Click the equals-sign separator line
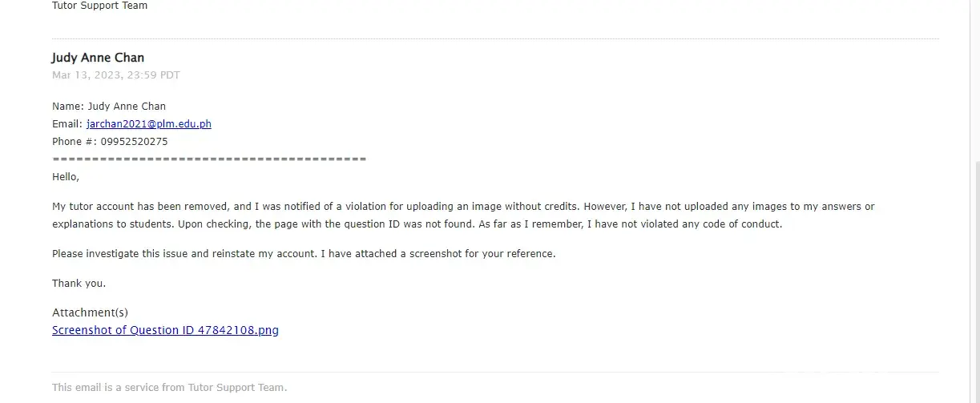The image size is (980, 403). (208, 159)
